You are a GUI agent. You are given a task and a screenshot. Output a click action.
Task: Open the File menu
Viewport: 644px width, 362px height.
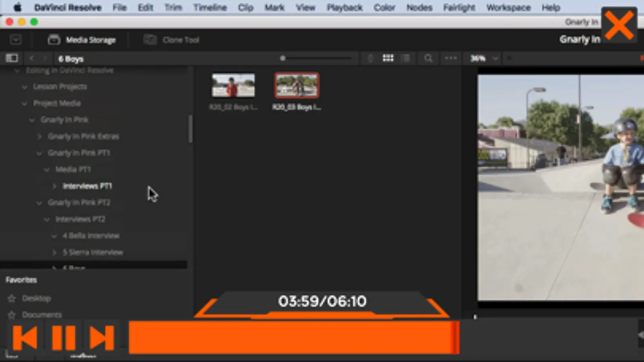119,7
